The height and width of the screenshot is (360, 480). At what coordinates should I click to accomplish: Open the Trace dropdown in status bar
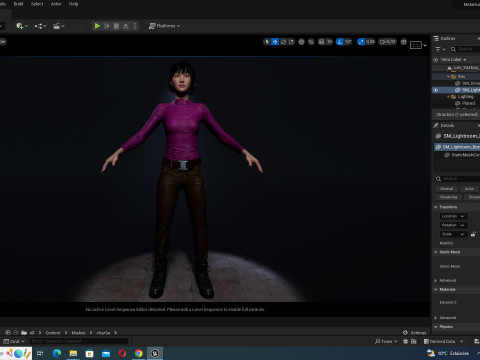point(386,341)
